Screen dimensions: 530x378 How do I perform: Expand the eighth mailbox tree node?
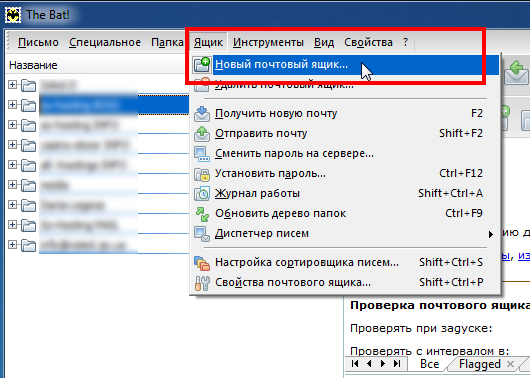12,224
